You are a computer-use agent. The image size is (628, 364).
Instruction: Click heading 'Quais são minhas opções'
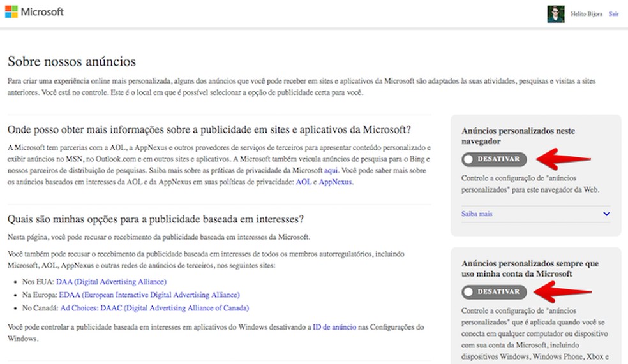tap(155, 219)
